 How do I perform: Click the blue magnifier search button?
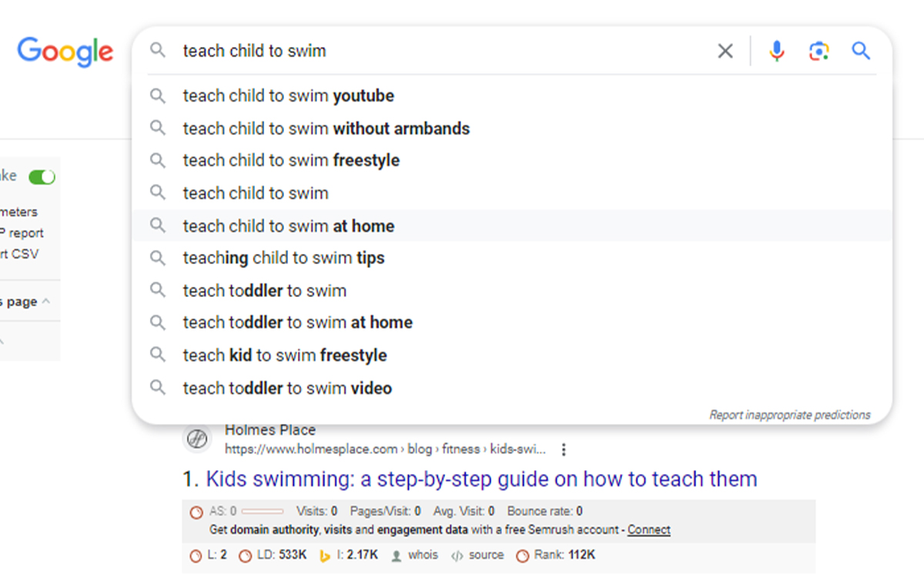tap(861, 51)
